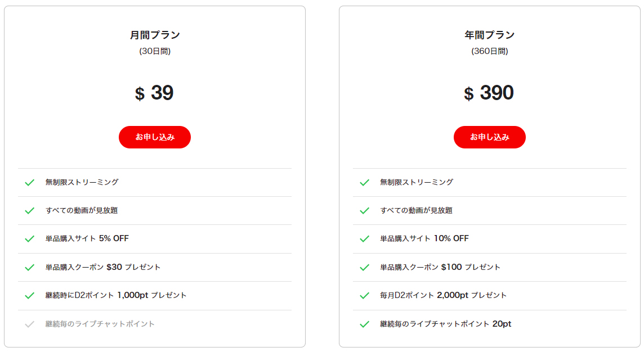Select the 年間プラン heading
Image resolution: width=644 pixels, height=352 pixels.
(x=490, y=35)
